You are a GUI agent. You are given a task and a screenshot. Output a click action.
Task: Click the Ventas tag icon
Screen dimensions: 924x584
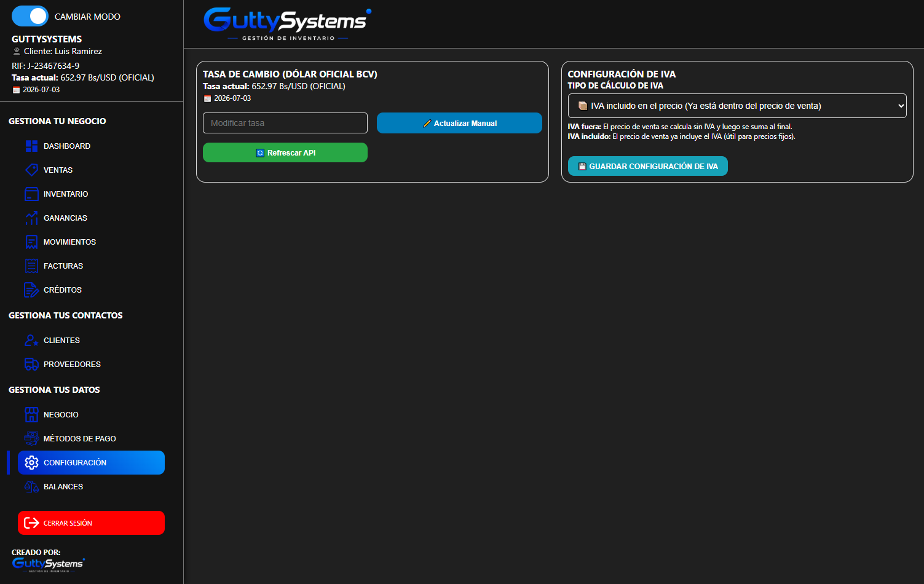point(31,170)
